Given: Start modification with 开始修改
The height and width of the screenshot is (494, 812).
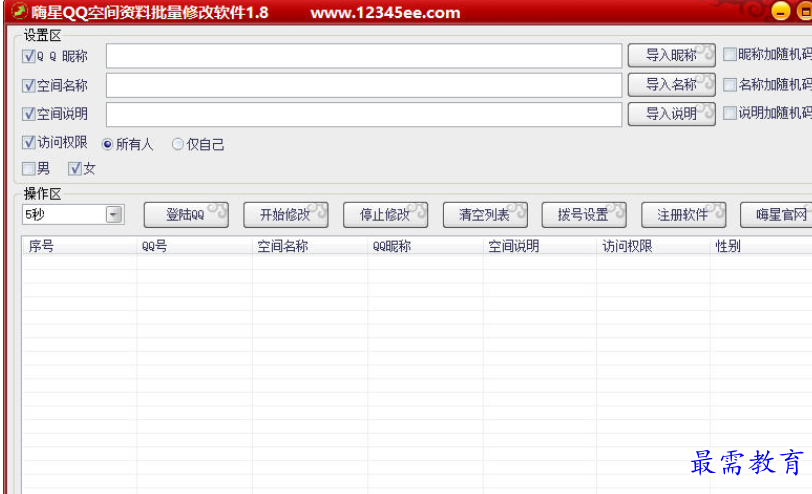Looking at the screenshot, I should pyautogui.click(x=286, y=214).
